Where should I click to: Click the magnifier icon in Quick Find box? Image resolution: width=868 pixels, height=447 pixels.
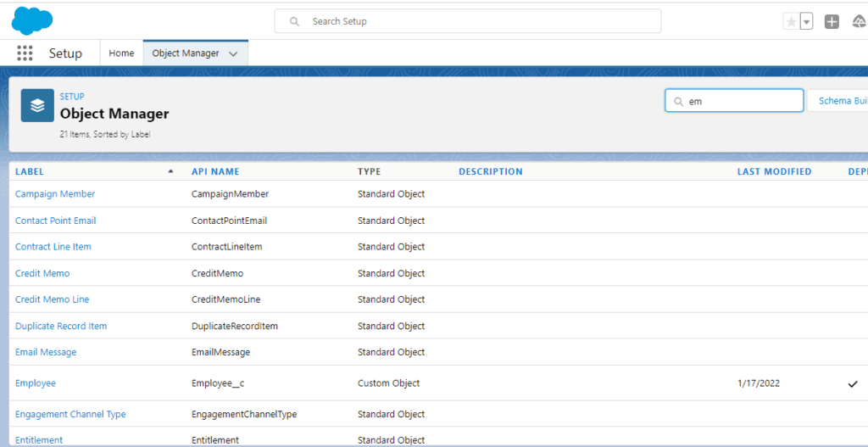pos(678,102)
